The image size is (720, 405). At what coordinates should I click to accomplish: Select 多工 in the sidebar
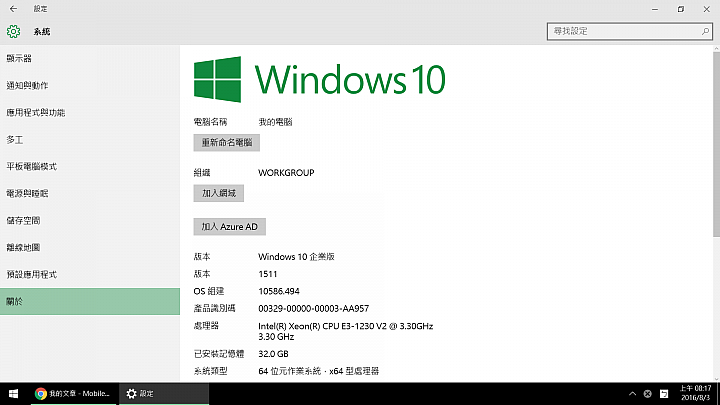click(x=90, y=140)
